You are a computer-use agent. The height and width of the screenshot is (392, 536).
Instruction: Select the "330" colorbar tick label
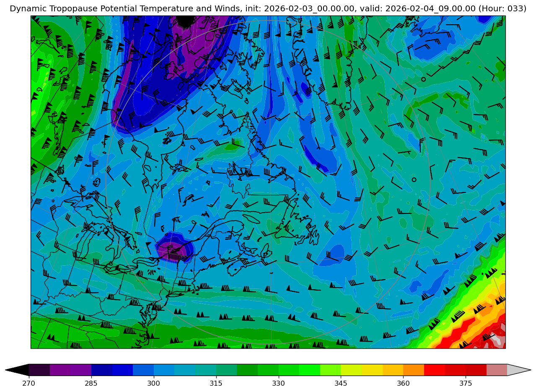[278, 384]
